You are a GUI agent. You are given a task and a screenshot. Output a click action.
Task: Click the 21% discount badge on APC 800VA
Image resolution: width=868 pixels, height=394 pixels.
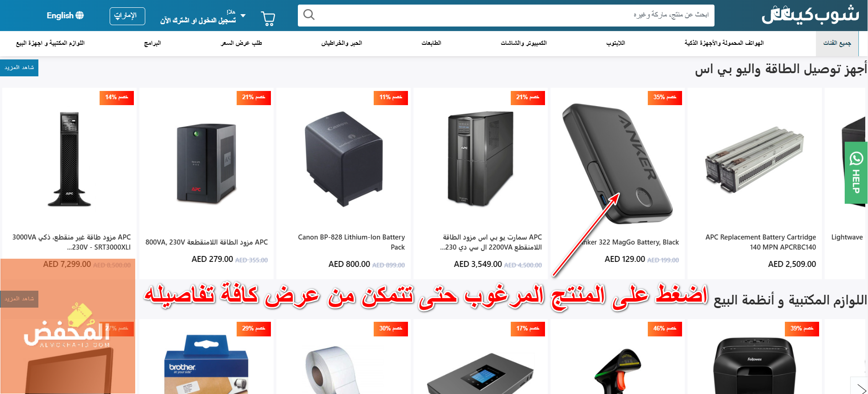click(254, 97)
